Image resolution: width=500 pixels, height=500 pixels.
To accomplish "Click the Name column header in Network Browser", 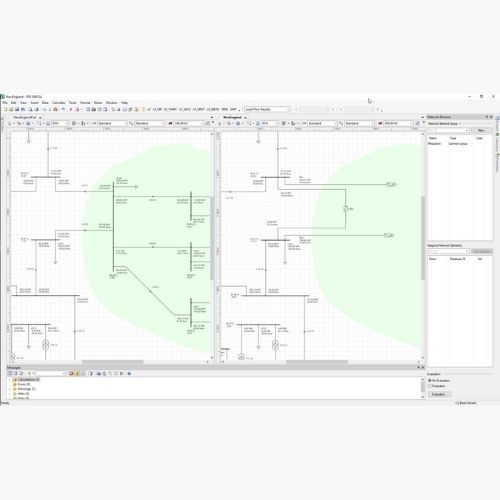I will (433, 138).
